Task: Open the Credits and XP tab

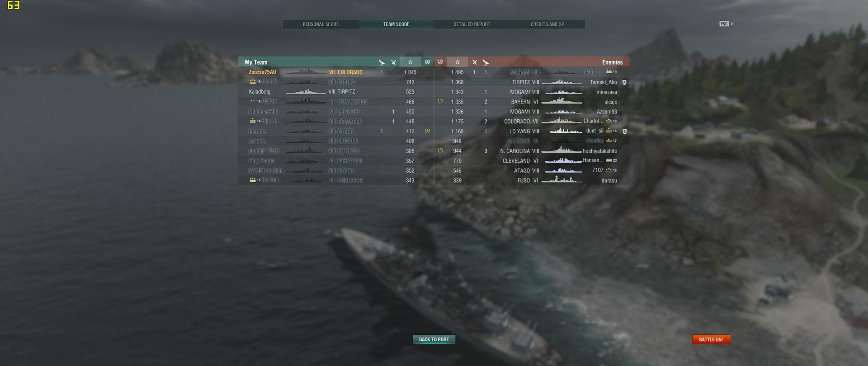Action: click(x=547, y=24)
